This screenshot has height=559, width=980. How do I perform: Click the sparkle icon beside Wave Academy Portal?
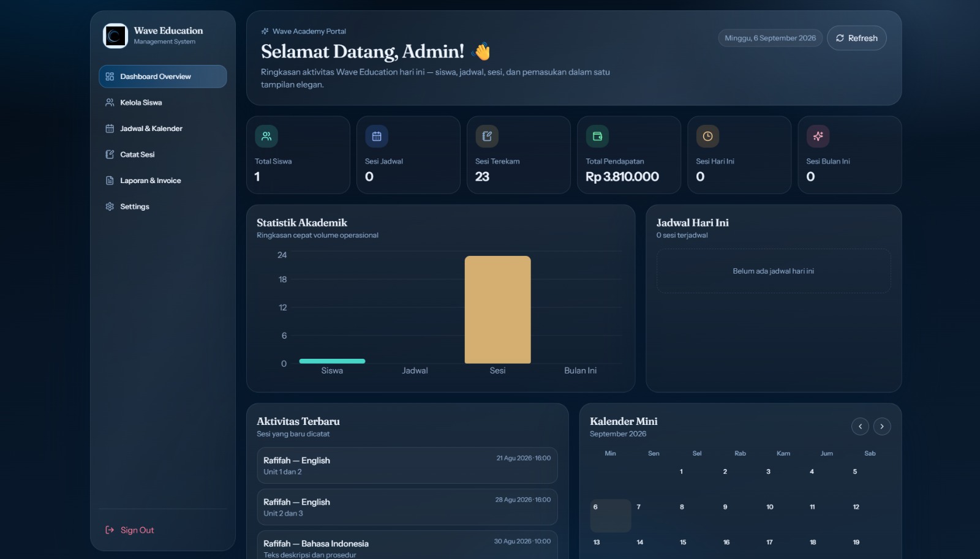click(265, 31)
